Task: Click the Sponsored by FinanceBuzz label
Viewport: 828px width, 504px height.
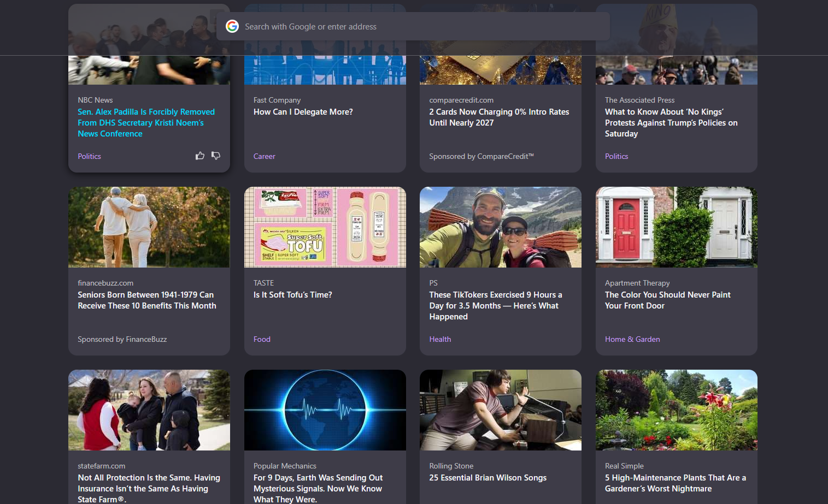Action: coord(122,339)
